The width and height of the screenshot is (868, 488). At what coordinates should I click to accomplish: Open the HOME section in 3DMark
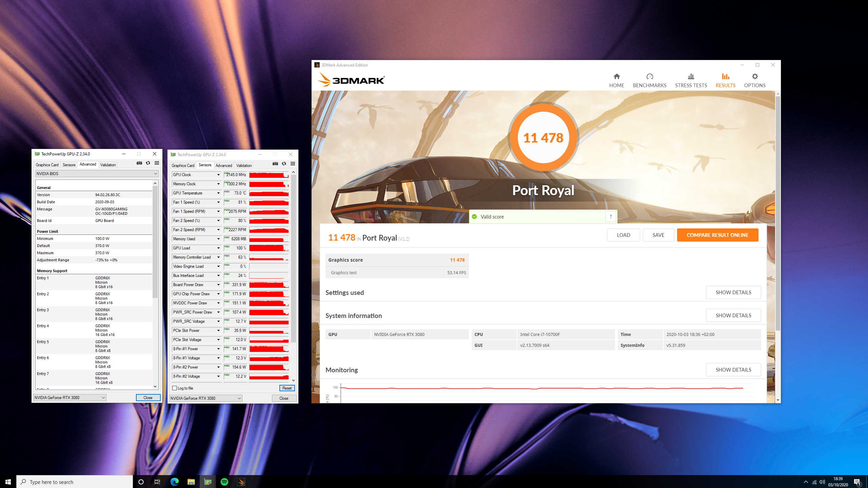tap(616, 80)
